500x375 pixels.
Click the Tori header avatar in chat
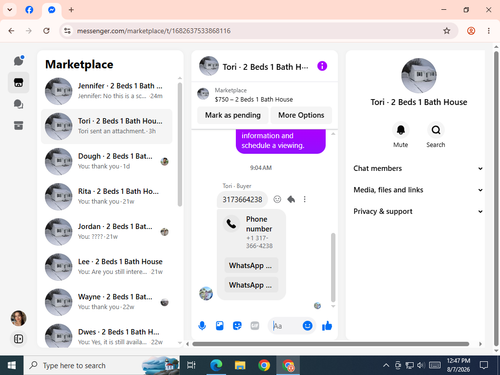[x=209, y=66]
